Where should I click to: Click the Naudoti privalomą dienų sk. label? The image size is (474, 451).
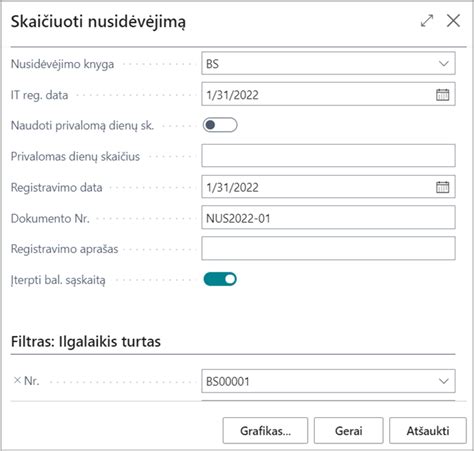pos(82,126)
